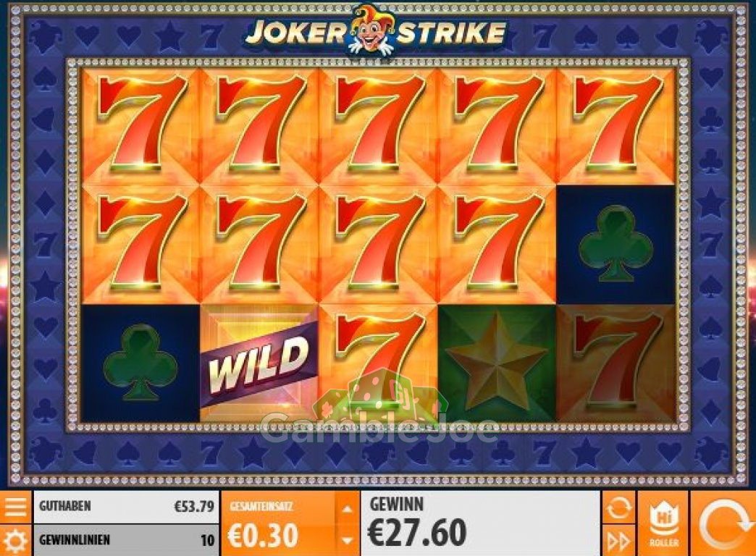Increase total bet with up arrow
Screen dimensions: 756x556
point(347,509)
